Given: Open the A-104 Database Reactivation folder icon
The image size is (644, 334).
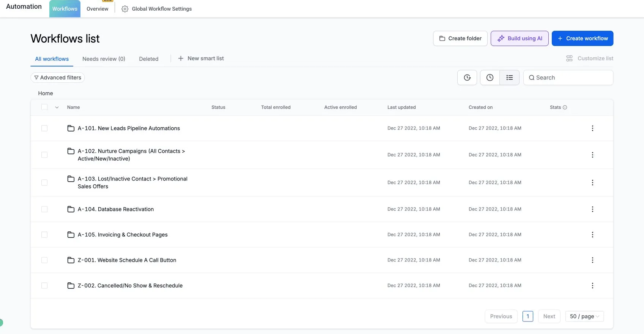Looking at the screenshot, I should pyautogui.click(x=71, y=209).
